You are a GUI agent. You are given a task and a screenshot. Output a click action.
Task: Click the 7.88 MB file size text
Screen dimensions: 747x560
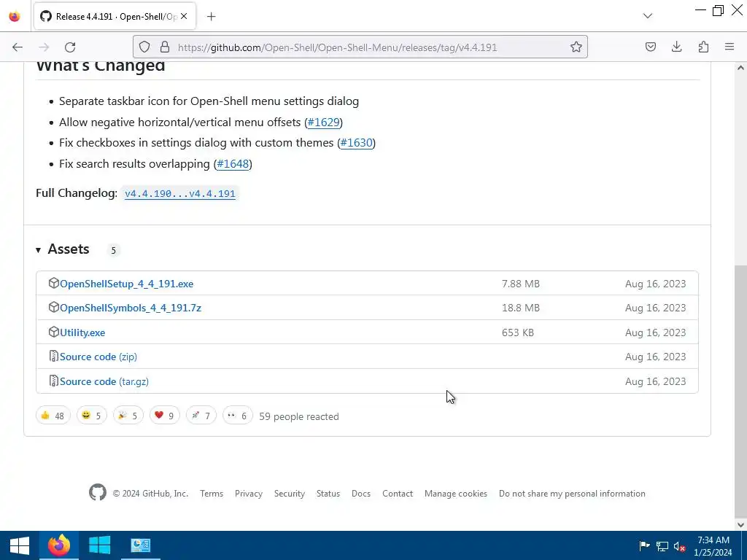tap(521, 284)
